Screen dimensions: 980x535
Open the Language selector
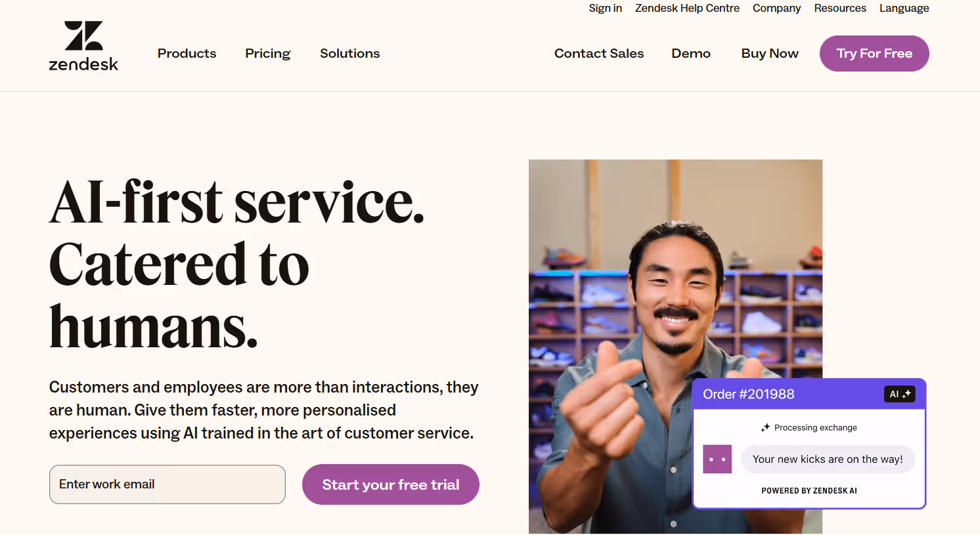click(904, 8)
